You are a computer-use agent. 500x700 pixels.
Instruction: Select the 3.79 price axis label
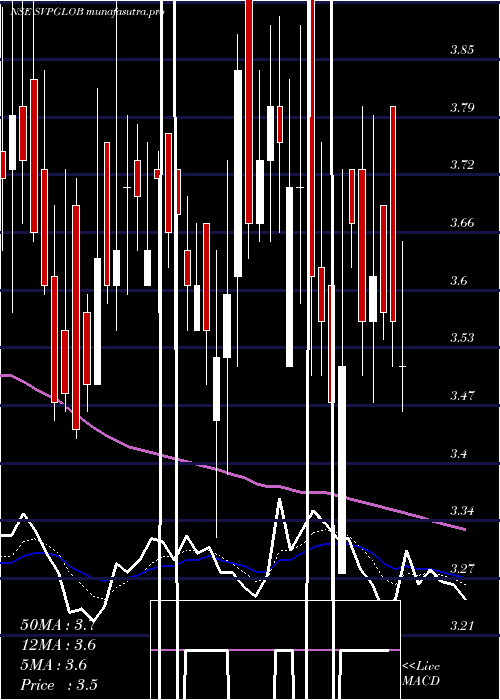pos(462,108)
